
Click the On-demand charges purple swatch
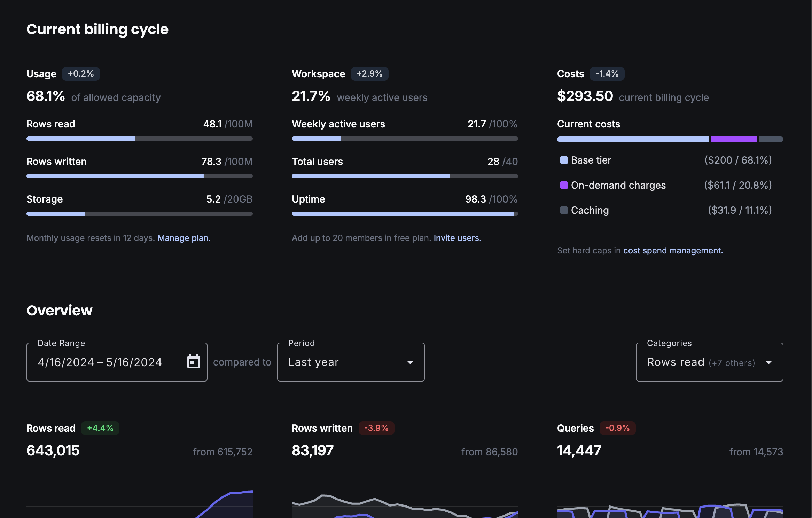(564, 185)
